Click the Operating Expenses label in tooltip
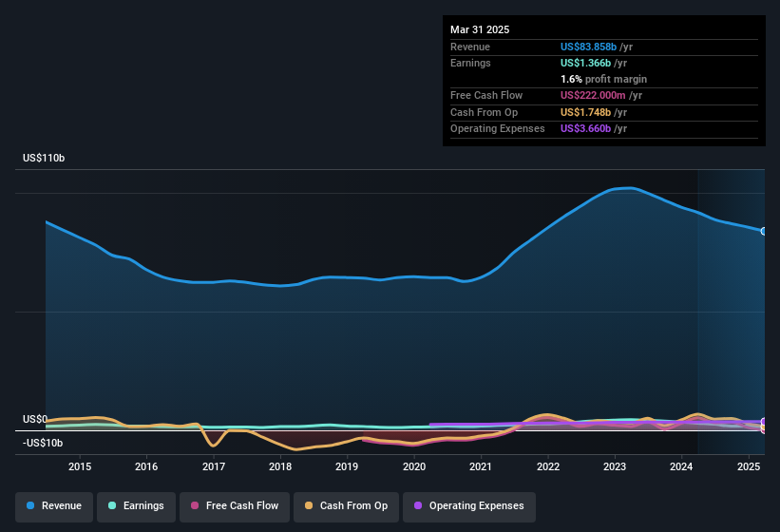Image resolution: width=780 pixels, height=532 pixels. pyautogui.click(x=498, y=129)
